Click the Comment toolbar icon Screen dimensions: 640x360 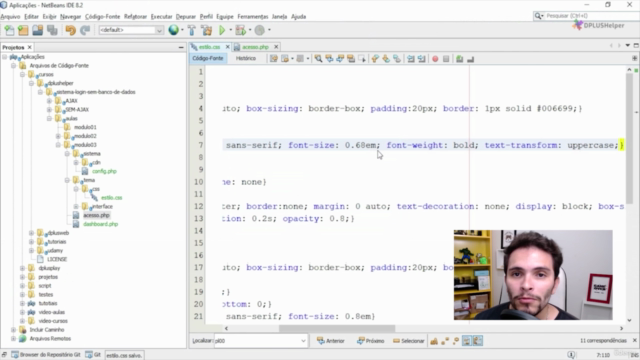pyautogui.click(x=459, y=59)
